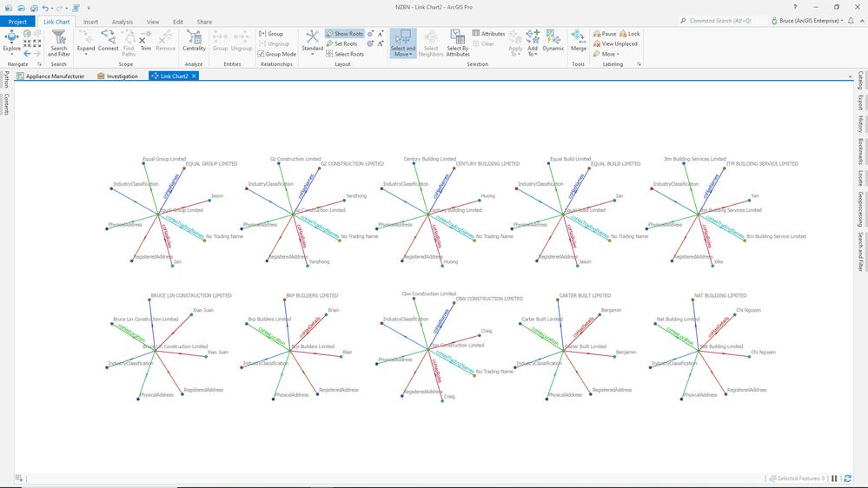Open the Add To dropdown
Viewport: 868px width, 488px height.
tap(533, 51)
